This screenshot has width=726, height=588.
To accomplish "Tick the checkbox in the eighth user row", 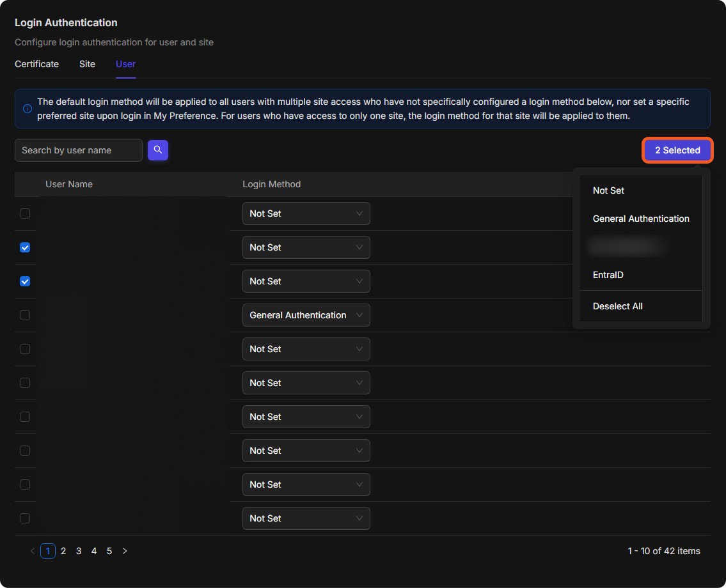I will pyautogui.click(x=25, y=451).
